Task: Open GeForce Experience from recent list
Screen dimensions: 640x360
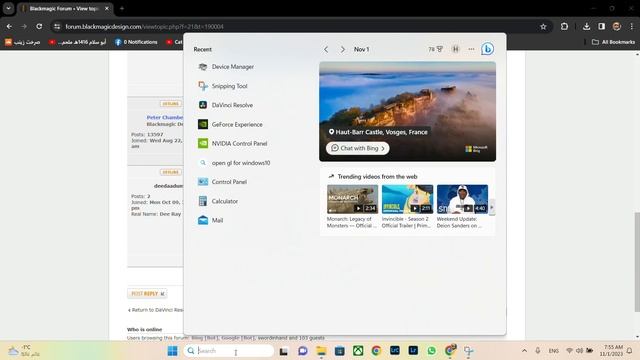Action: coord(230,124)
